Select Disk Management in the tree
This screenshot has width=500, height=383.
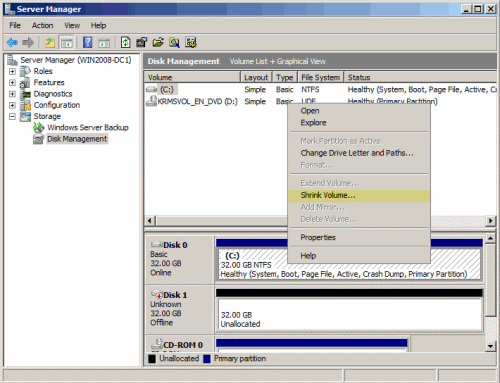[x=77, y=139]
